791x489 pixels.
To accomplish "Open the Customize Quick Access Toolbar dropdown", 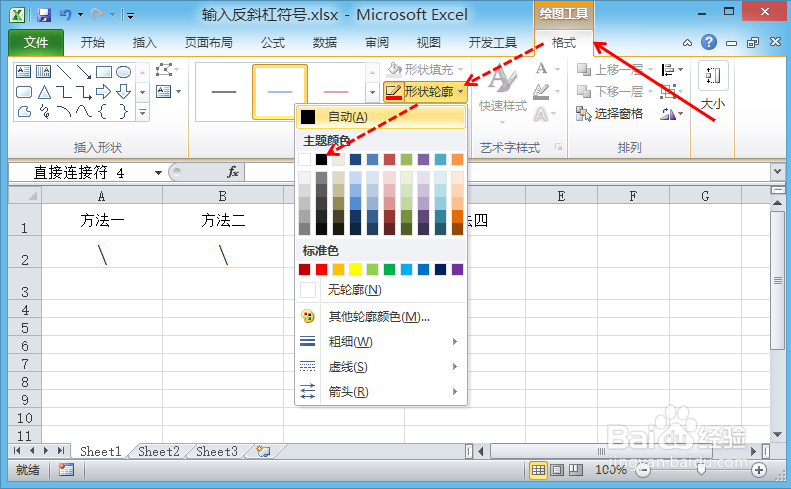I will 130,16.
